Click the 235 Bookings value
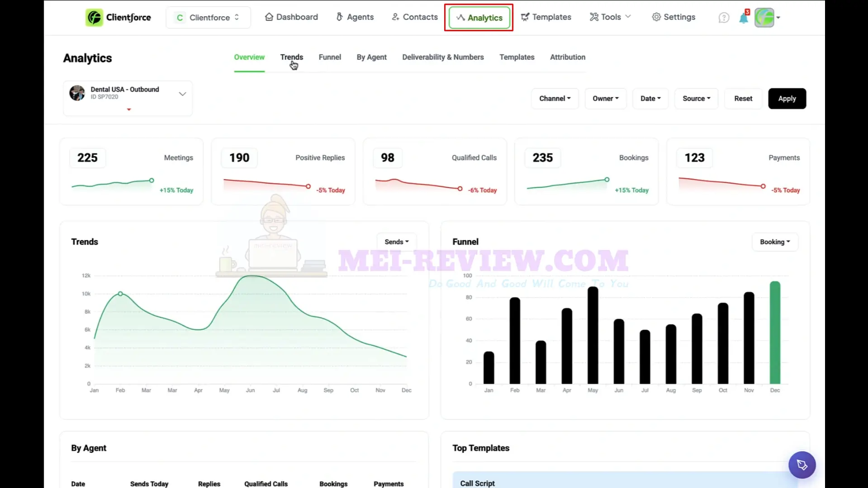The height and width of the screenshot is (488, 868). coord(542,158)
